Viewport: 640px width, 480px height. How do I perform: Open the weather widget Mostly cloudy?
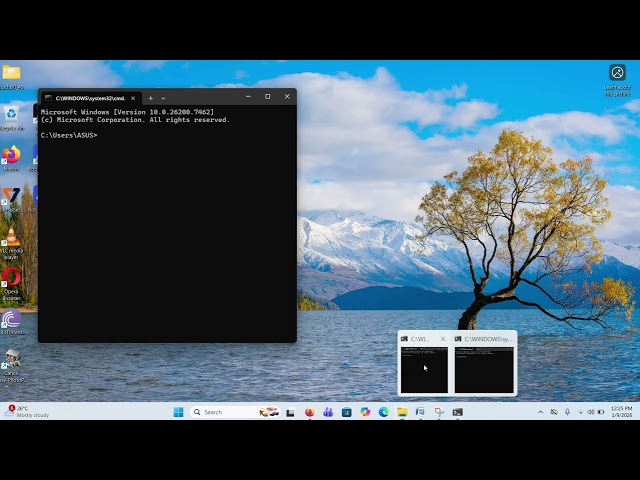[27, 412]
